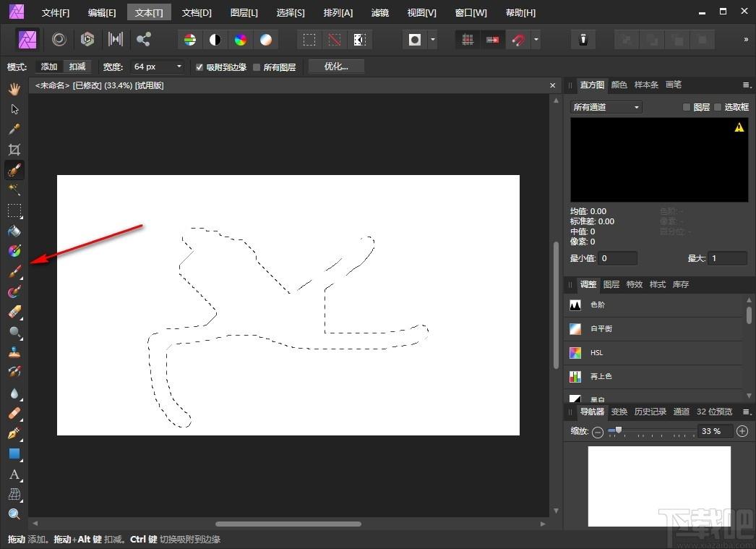Select the Crop tool
The image size is (756, 549).
14,150
